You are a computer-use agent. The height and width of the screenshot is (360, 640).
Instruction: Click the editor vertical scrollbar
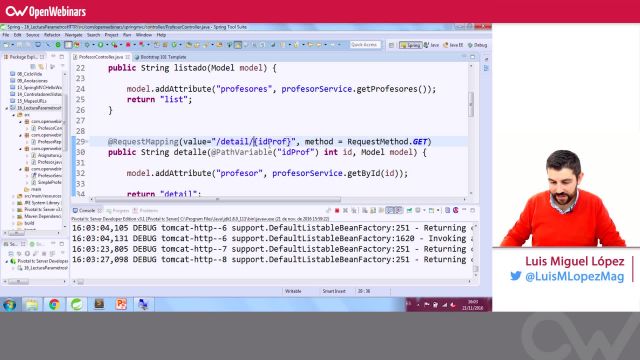[471, 104]
